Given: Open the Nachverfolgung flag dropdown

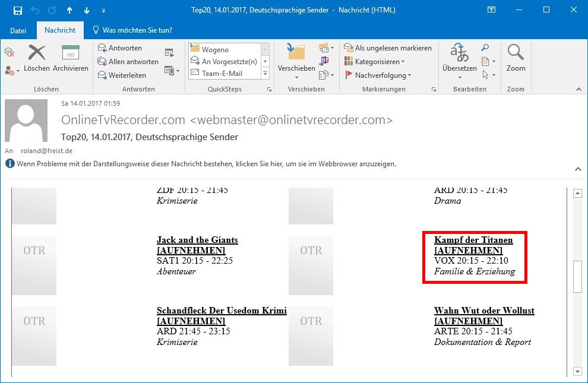Looking at the screenshot, I should click(378, 75).
